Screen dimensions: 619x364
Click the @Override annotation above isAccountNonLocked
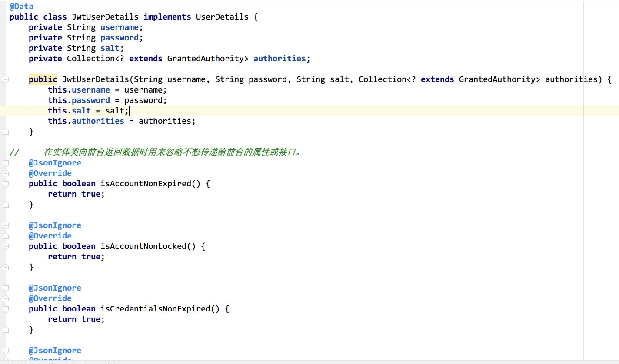(x=50, y=235)
